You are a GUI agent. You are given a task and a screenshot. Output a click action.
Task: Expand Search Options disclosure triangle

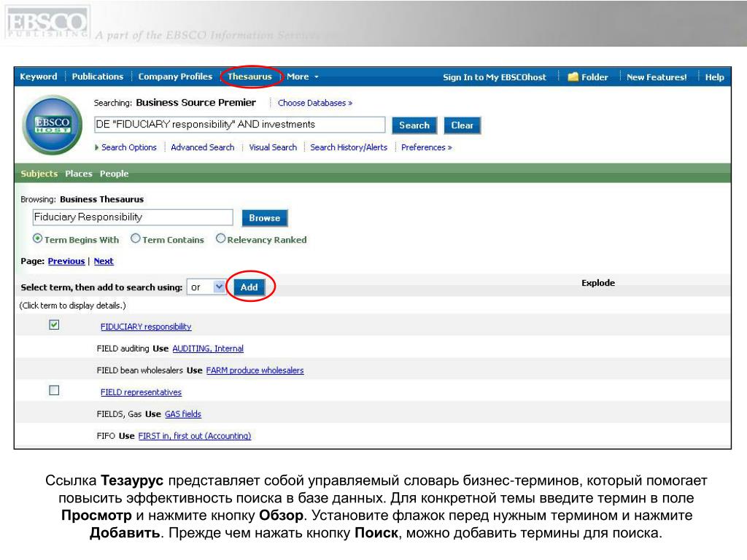coord(97,147)
